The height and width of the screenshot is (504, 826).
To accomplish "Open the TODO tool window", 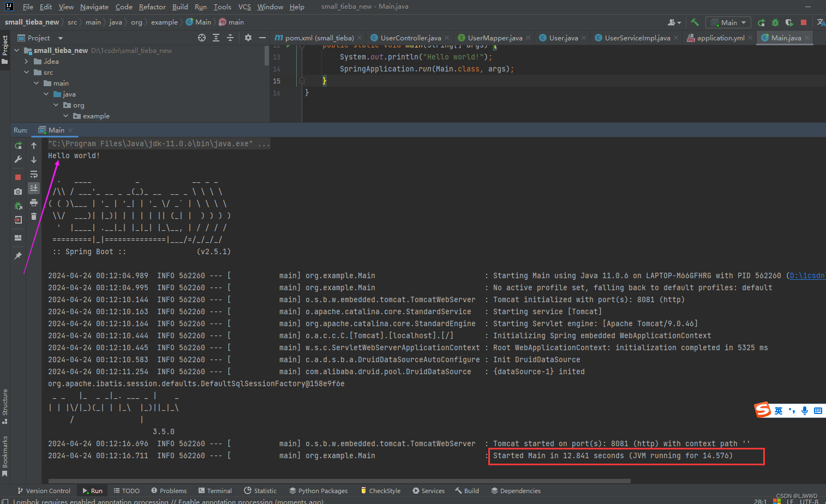I will click(127, 491).
